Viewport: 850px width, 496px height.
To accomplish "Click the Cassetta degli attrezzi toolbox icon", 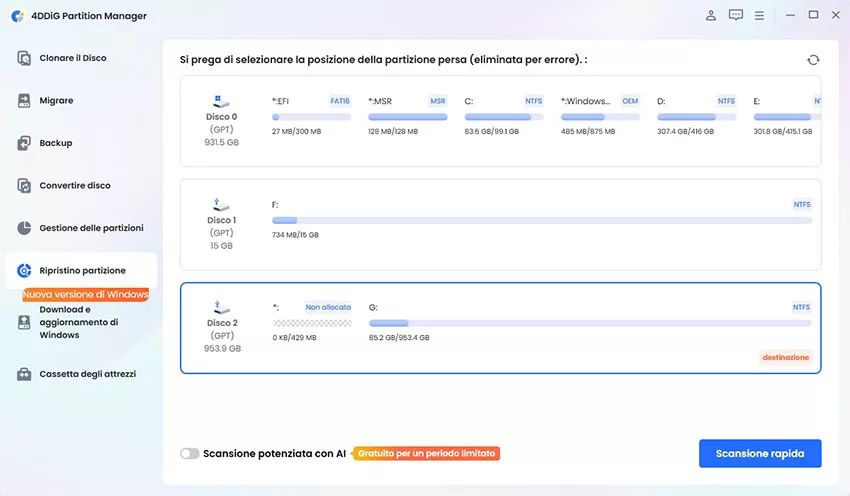I will (x=25, y=374).
